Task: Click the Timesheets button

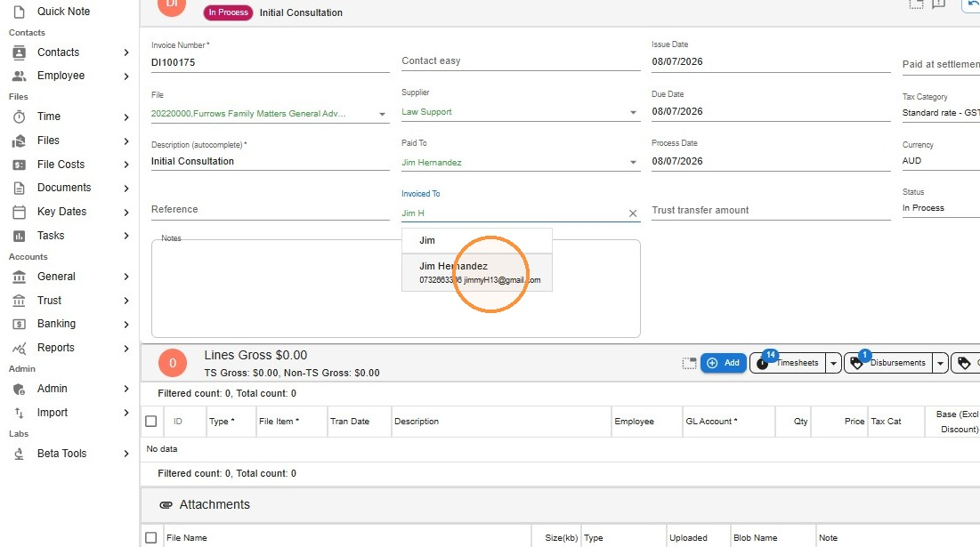Action: [788, 363]
